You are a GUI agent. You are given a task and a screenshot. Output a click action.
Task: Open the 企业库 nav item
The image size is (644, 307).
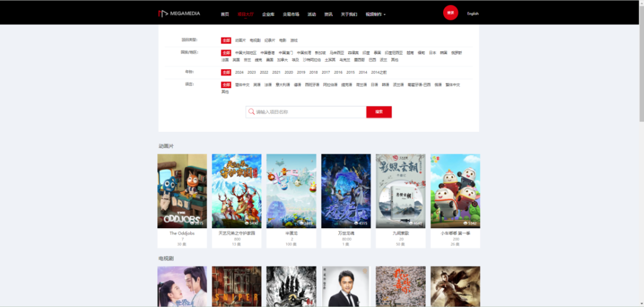point(268,14)
